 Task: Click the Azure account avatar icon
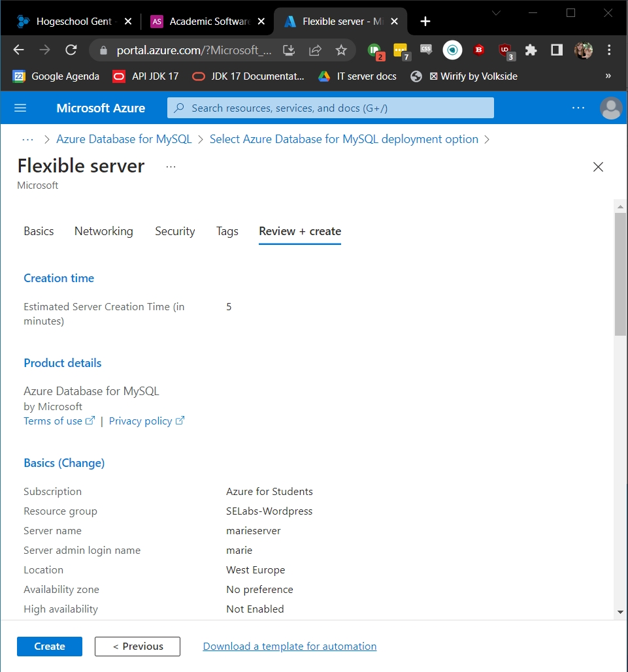click(x=611, y=108)
